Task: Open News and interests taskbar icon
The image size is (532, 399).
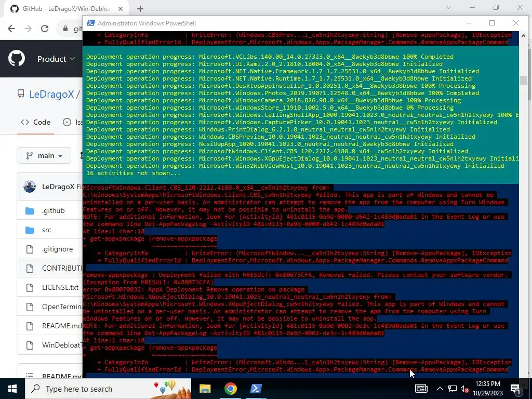Action: tap(421, 389)
